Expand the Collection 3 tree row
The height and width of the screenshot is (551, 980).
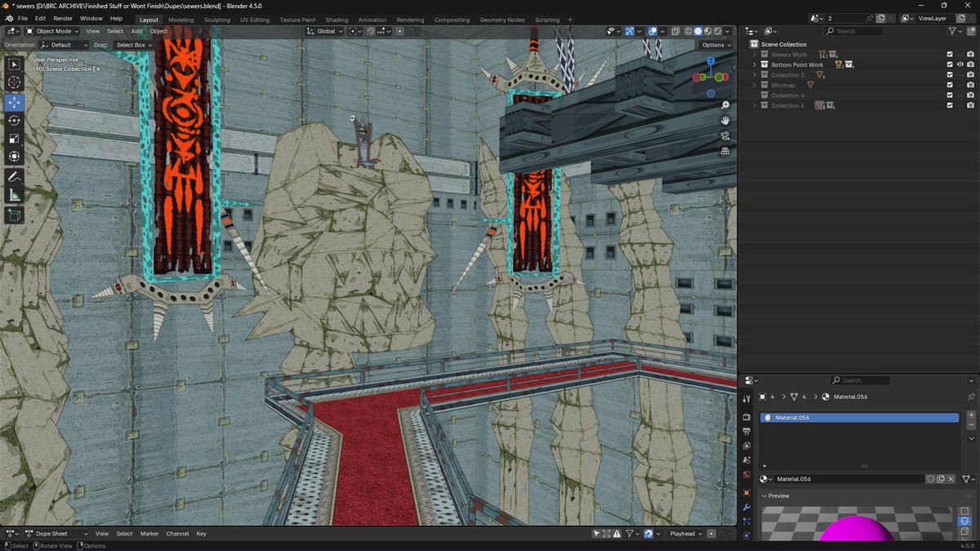click(755, 75)
